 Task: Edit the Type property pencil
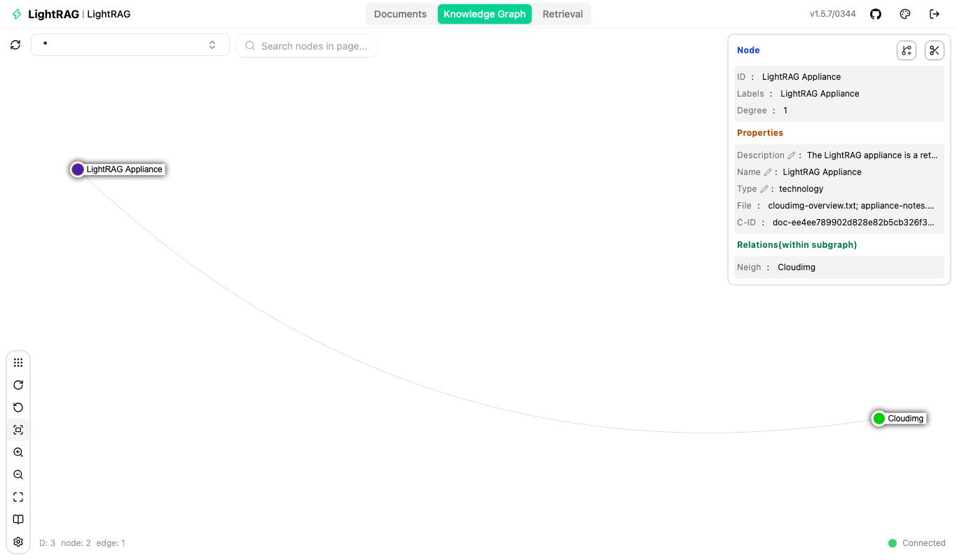pos(764,189)
